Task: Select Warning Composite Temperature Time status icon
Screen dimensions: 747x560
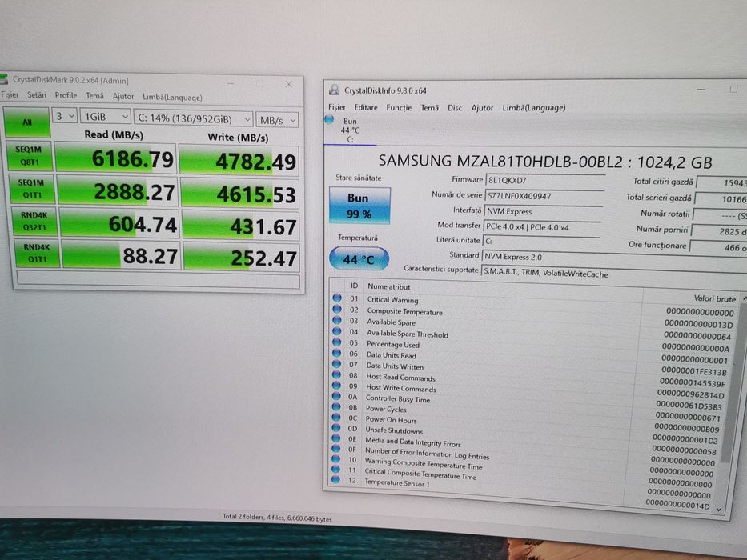Action: click(335, 459)
